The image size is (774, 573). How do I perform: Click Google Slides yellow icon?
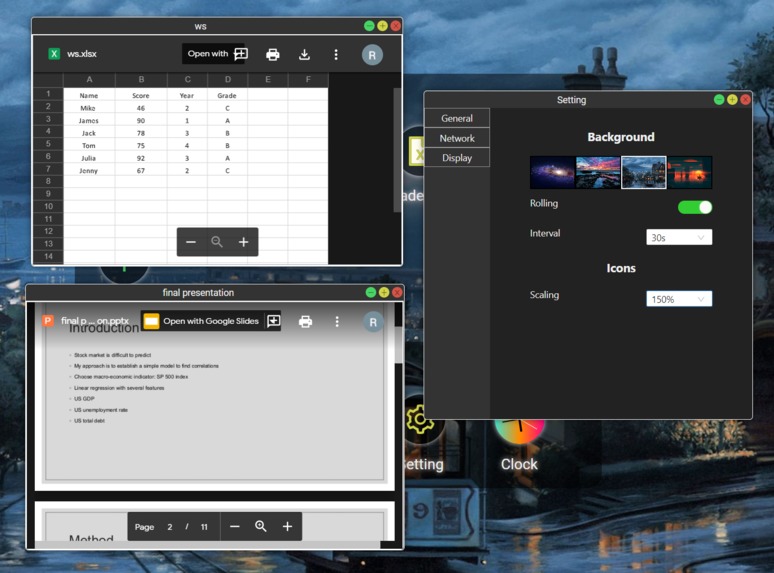pyautogui.click(x=151, y=321)
